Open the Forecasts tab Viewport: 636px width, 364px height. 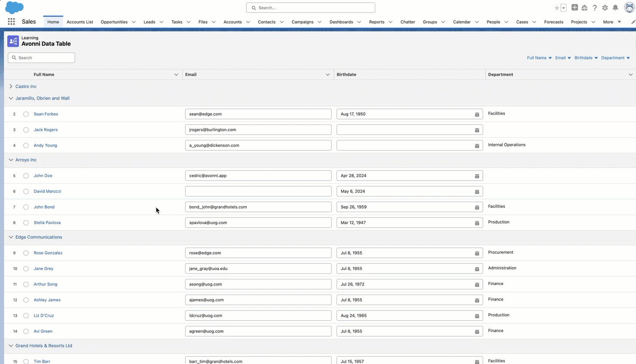point(553,22)
